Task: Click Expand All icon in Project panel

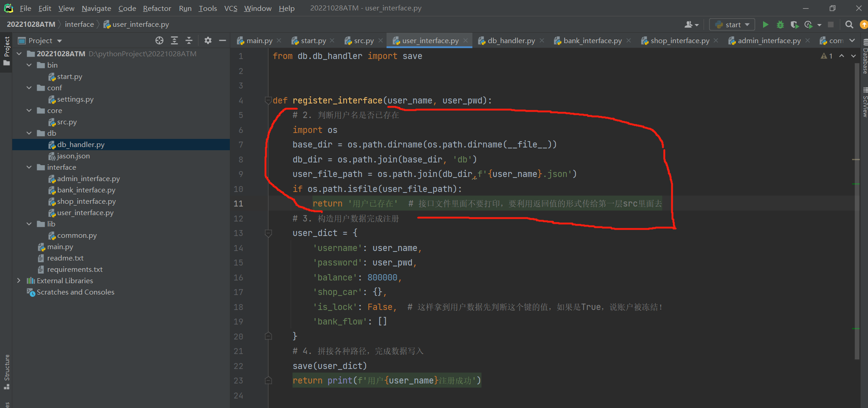Action: (x=174, y=40)
